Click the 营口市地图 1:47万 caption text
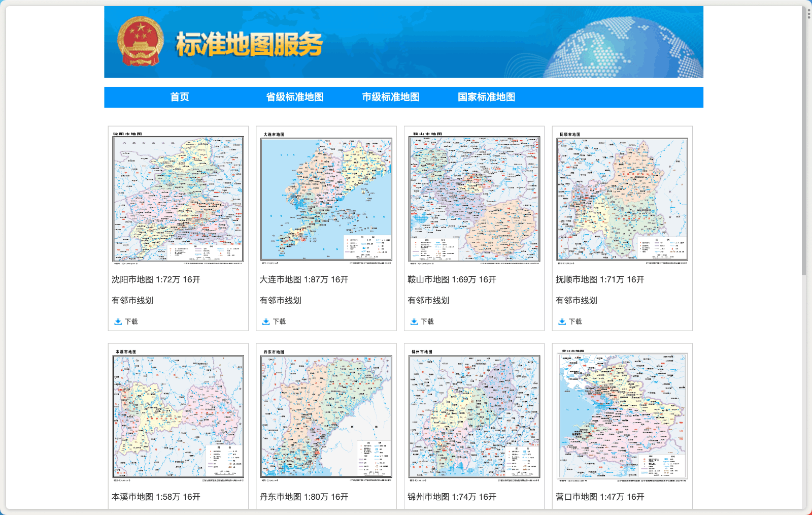Viewport: 812px width, 515px height. (x=599, y=496)
